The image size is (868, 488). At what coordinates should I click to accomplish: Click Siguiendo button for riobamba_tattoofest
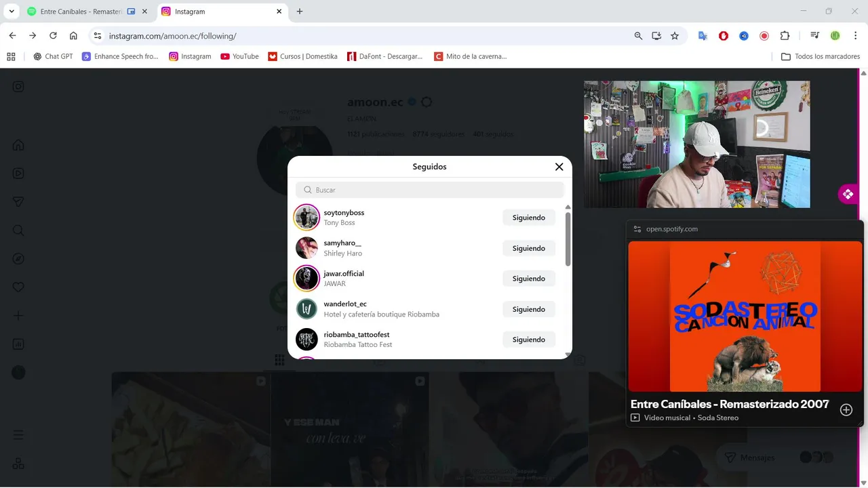click(529, 340)
